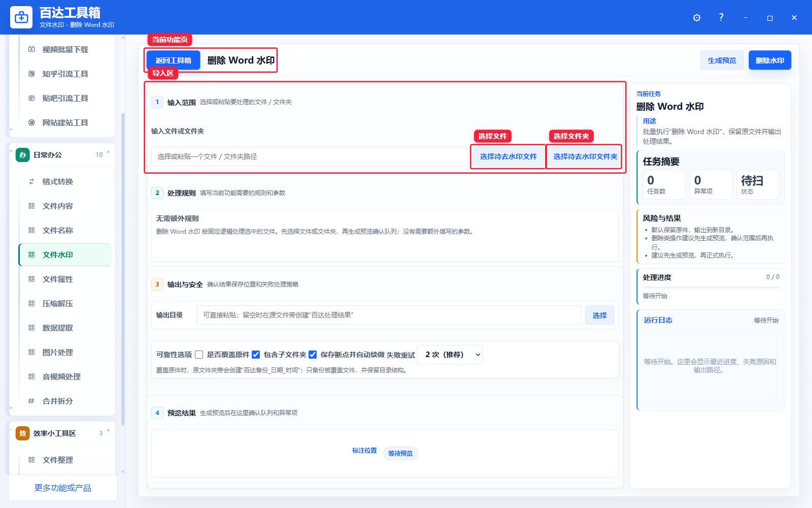Image resolution: width=812 pixels, height=508 pixels.
Task: Select the 文件内容 menu item
Action: tap(65, 206)
